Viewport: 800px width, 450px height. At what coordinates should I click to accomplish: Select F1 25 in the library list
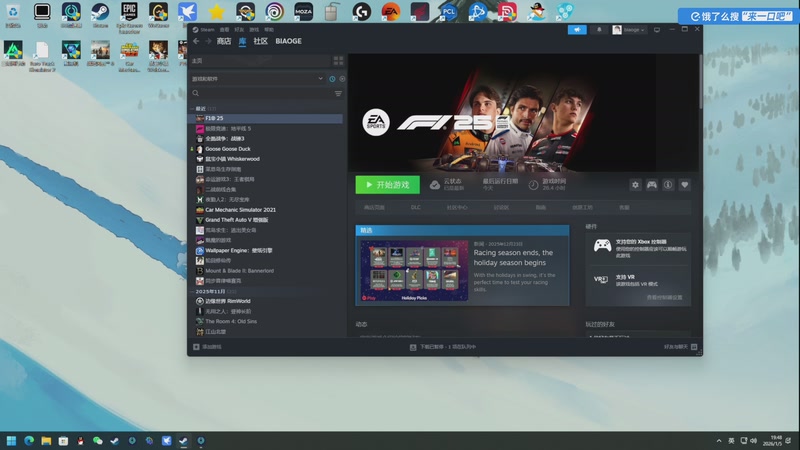pos(266,118)
